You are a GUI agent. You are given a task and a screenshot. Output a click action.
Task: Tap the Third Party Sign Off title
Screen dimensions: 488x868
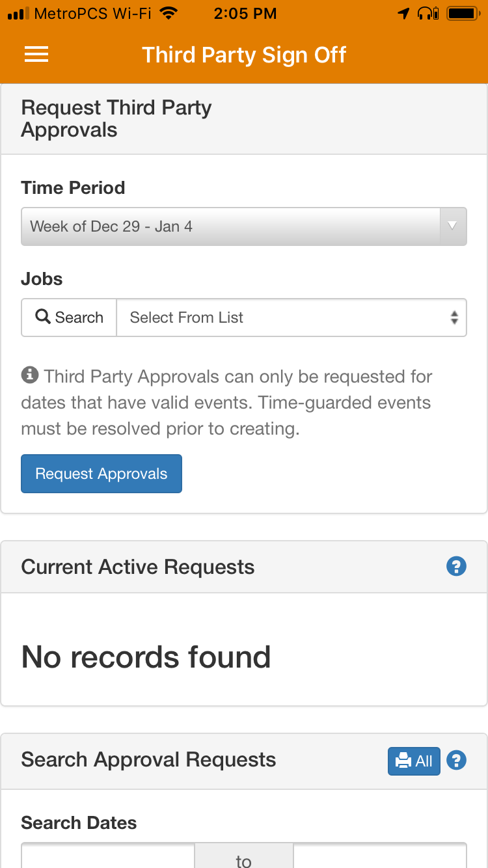[244, 55]
